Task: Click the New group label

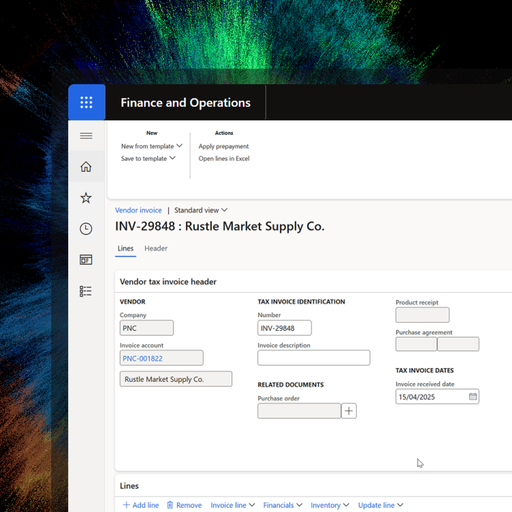Action: click(152, 133)
